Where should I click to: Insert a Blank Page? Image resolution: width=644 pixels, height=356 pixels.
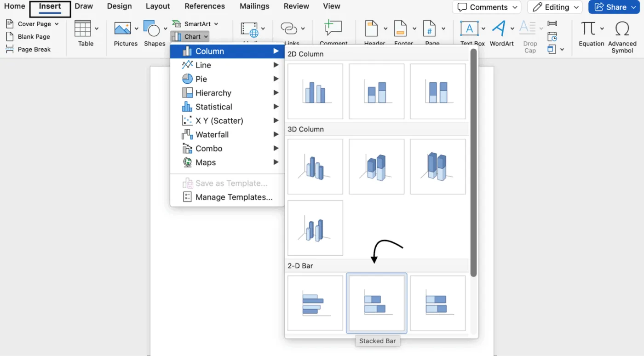pos(29,37)
